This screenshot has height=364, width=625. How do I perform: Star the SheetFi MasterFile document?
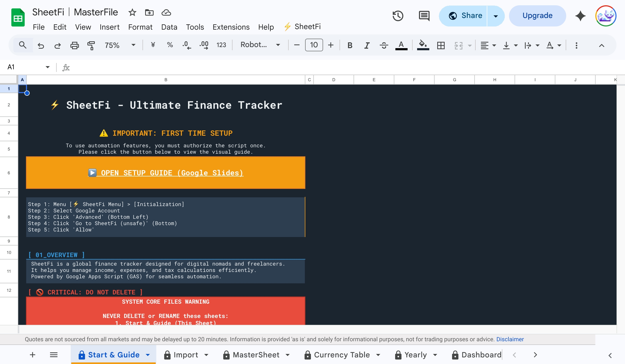tap(132, 12)
